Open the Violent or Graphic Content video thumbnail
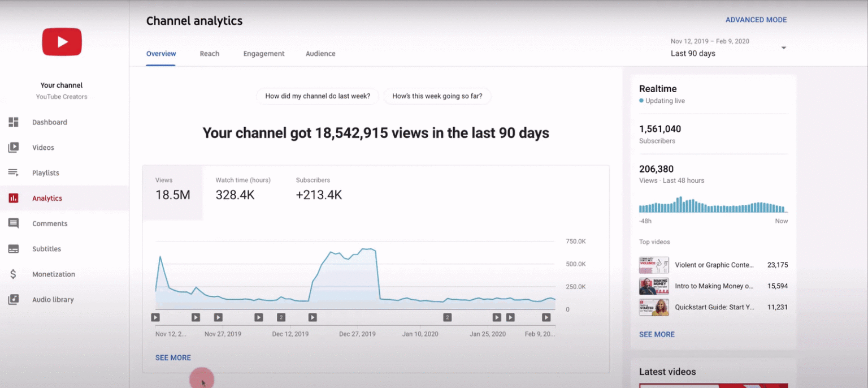 pyautogui.click(x=654, y=265)
